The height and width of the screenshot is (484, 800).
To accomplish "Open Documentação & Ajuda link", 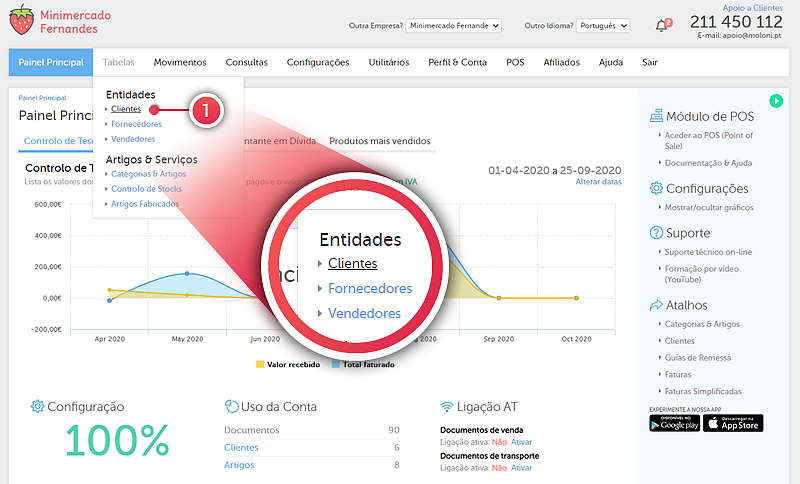I will 708,163.
